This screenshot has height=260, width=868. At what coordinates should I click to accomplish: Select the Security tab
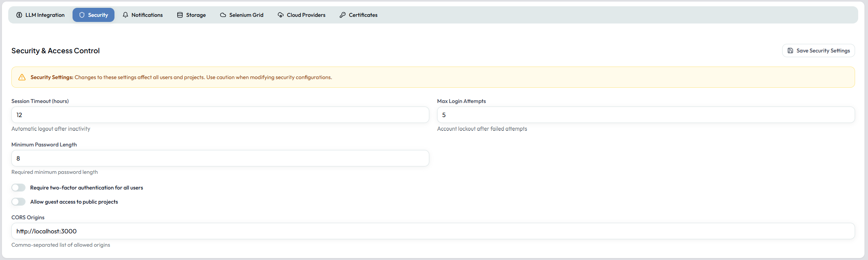(x=93, y=15)
